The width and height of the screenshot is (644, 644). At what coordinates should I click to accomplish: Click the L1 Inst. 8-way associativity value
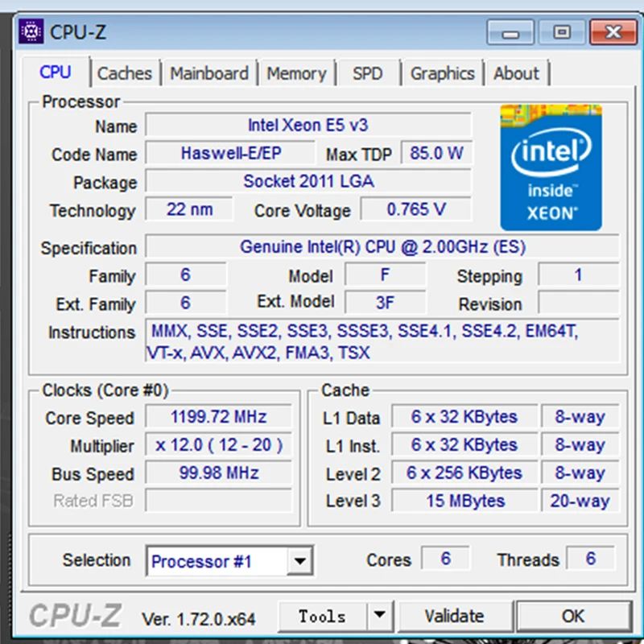580,445
